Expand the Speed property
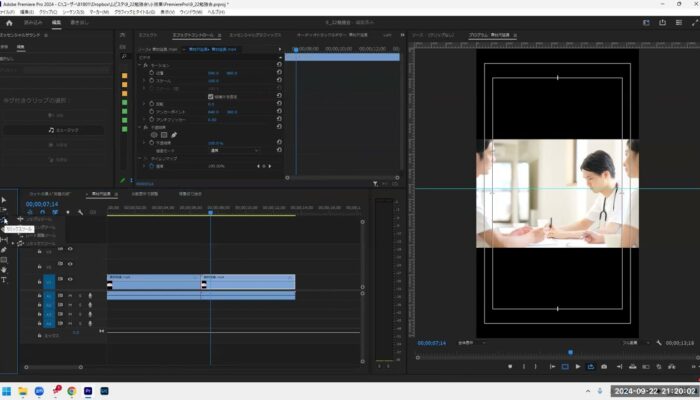 point(144,166)
